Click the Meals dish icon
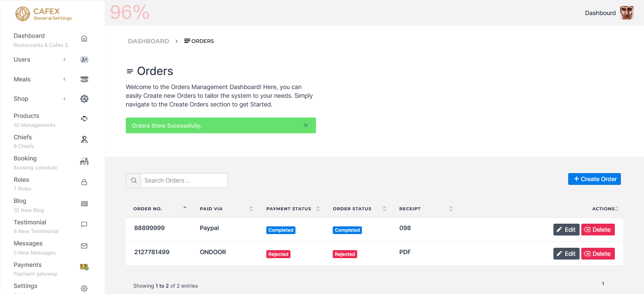Screen dimensions: 644x294 (x=84, y=79)
